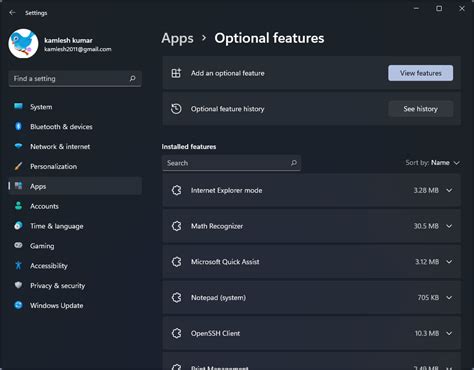
Task: Go to Network & internet
Action: coord(75,146)
